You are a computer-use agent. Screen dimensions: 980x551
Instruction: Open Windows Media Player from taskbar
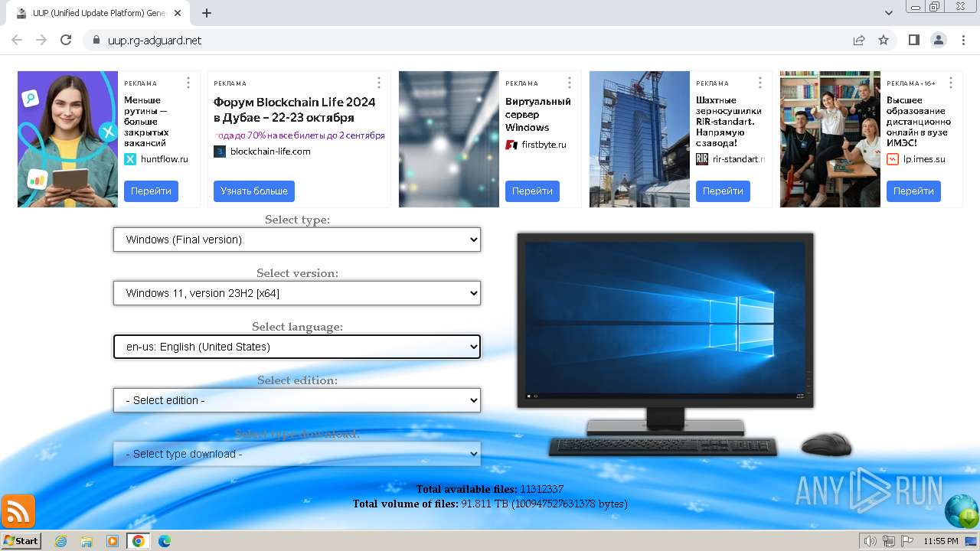(113, 541)
